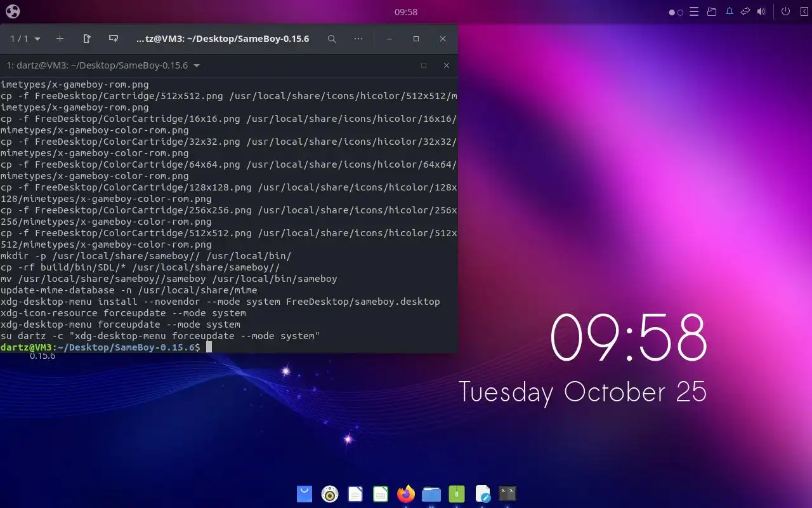This screenshot has width=812, height=508.
Task: Click the terminal window title text
Action: pyautogui.click(x=223, y=39)
